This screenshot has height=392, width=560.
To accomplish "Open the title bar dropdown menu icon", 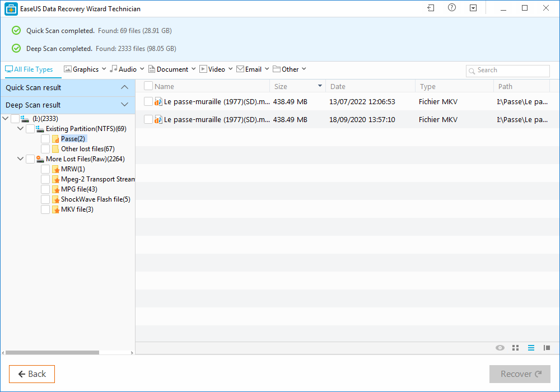I will tap(473, 8).
